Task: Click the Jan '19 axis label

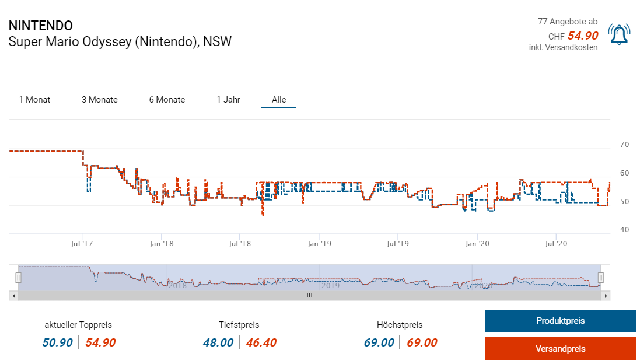Action: click(319, 243)
